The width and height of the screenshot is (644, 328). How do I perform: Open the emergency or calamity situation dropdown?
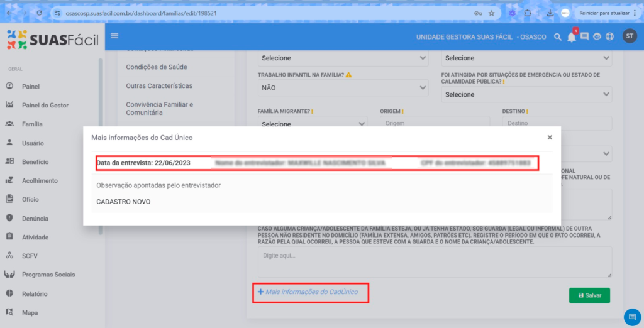(526, 94)
